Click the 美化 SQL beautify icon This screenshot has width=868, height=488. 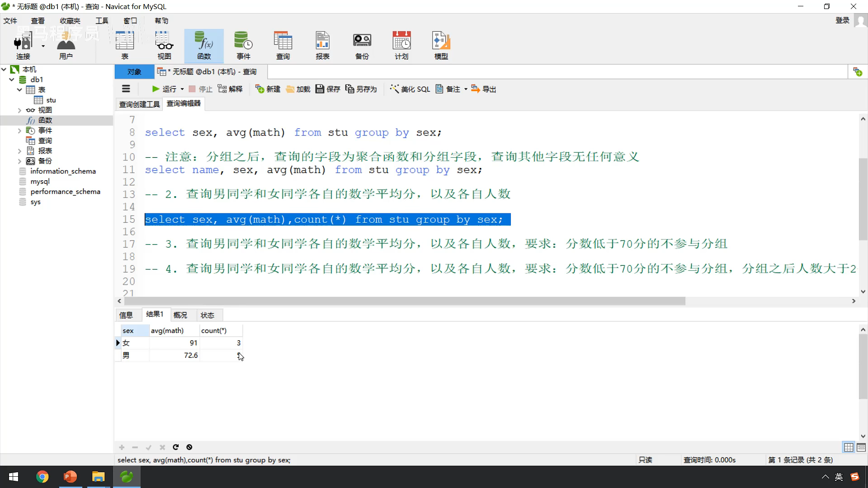click(394, 89)
